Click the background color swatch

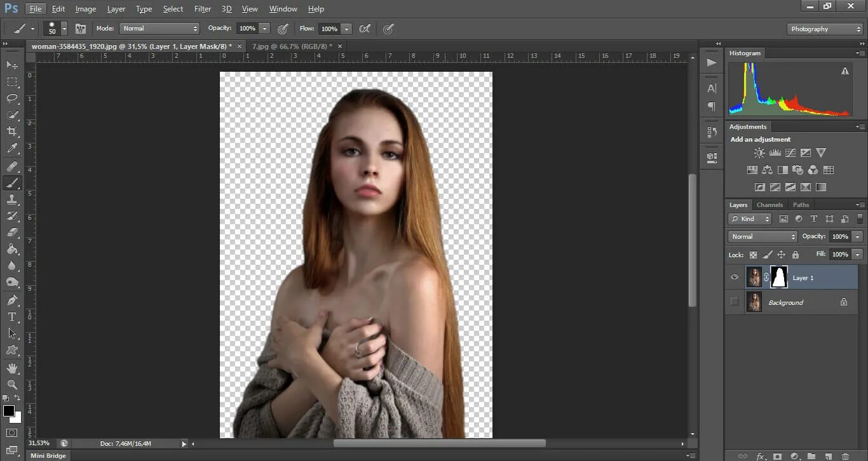pos(17,418)
